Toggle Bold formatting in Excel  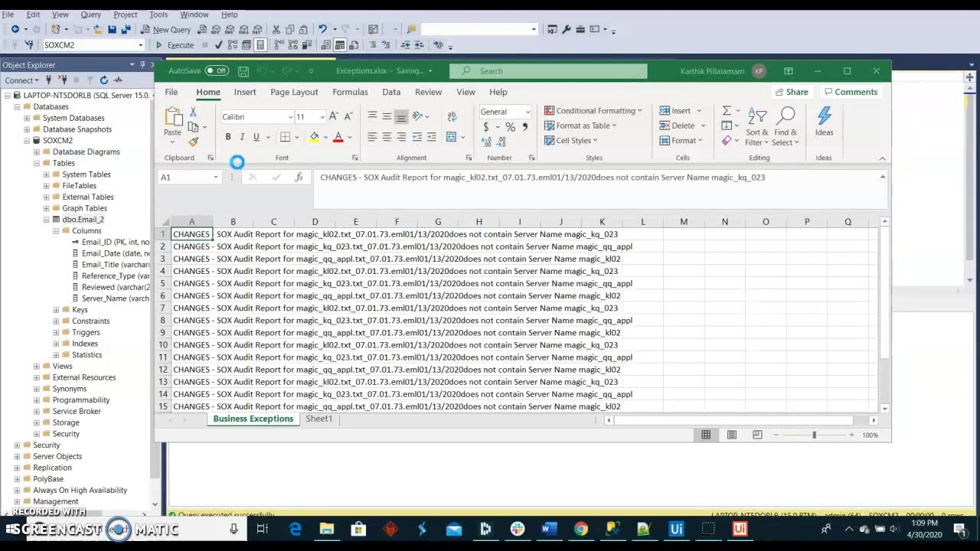point(227,137)
